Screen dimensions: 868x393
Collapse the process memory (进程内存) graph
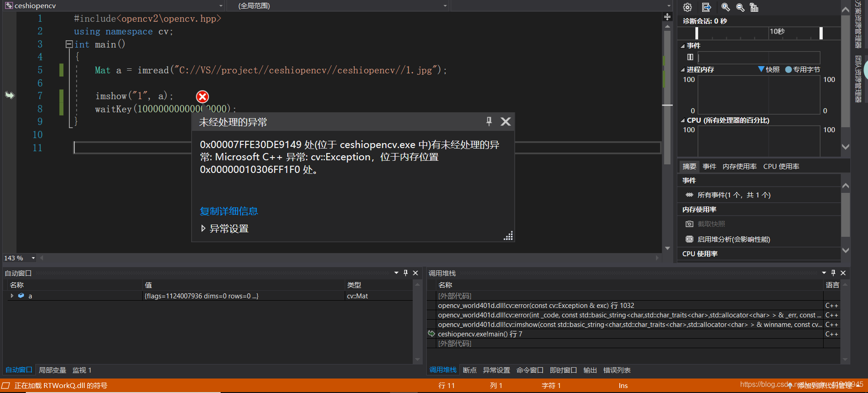click(x=683, y=70)
